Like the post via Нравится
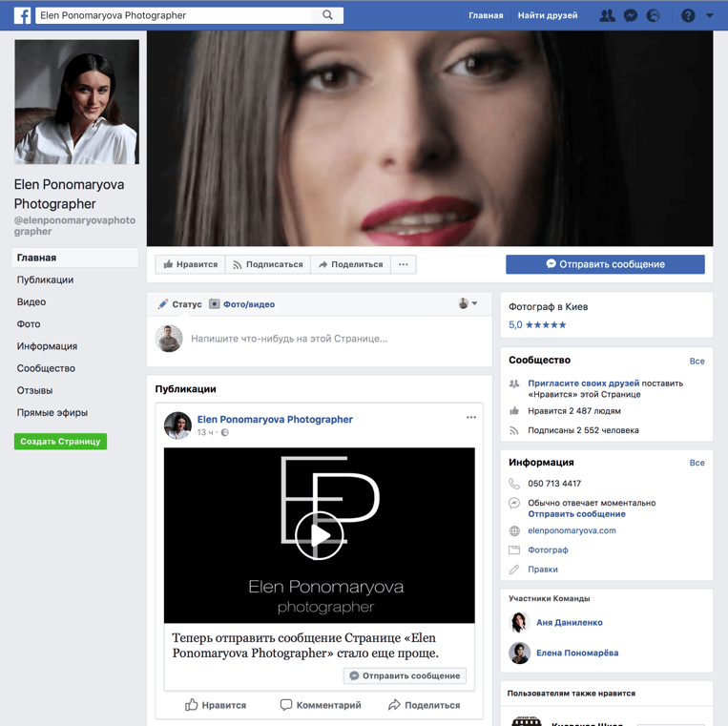The image size is (728, 726). pos(216,705)
